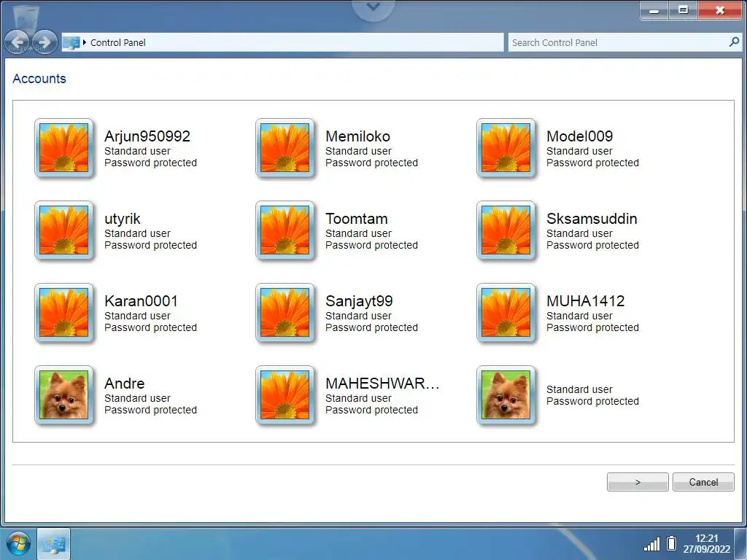Open the Arjun950992 account name
Viewport: 747px width, 560px height.
(x=147, y=136)
